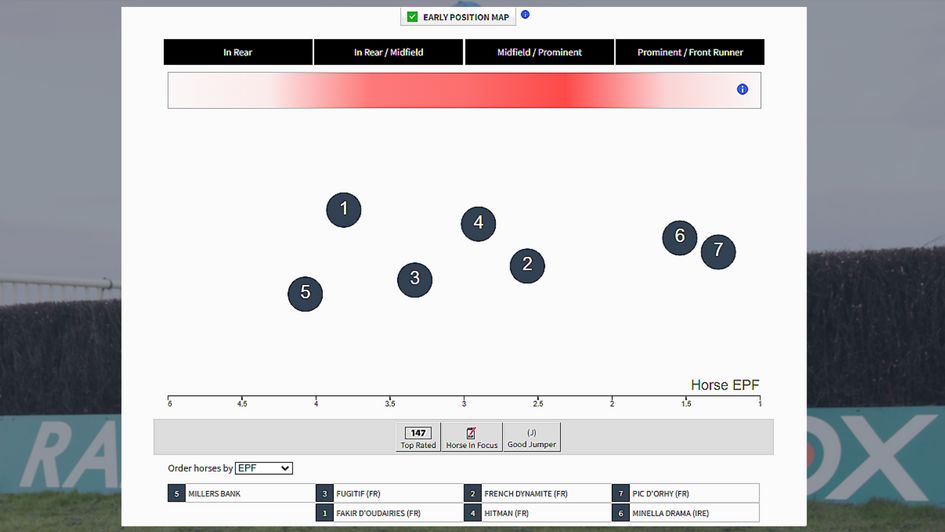Click number 6 badge beside Minella Drama
Viewport: 945px width, 532px height.
[x=621, y=513]
